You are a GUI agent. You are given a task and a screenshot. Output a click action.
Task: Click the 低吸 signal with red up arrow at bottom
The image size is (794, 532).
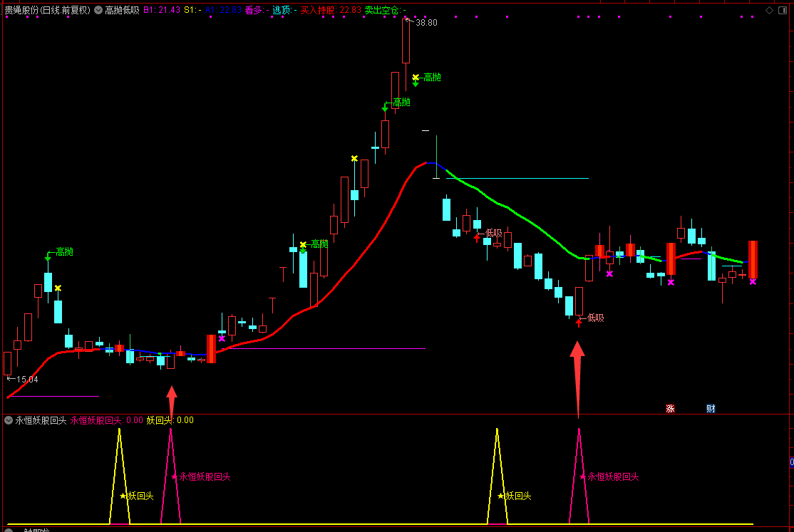(x=594, y=318)
